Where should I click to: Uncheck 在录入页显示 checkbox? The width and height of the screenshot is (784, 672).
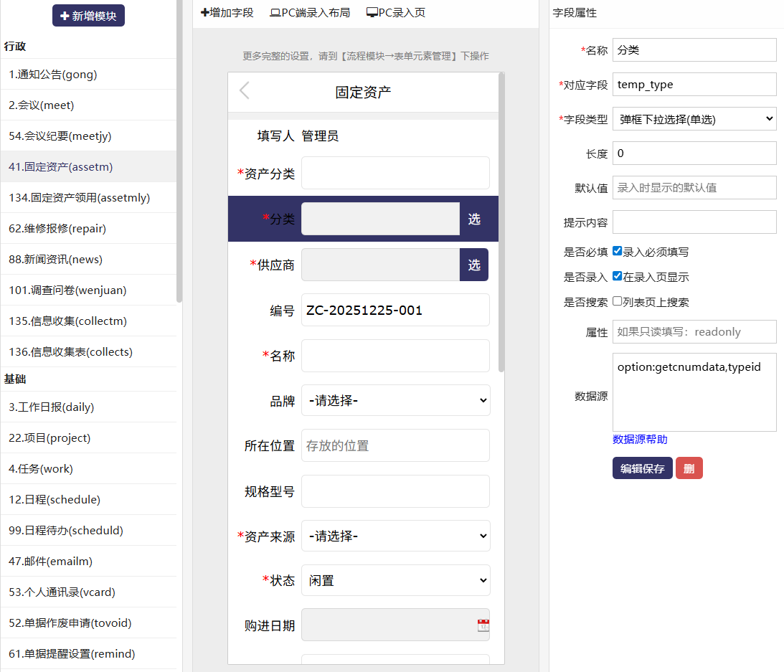click(x=618, y=276)
